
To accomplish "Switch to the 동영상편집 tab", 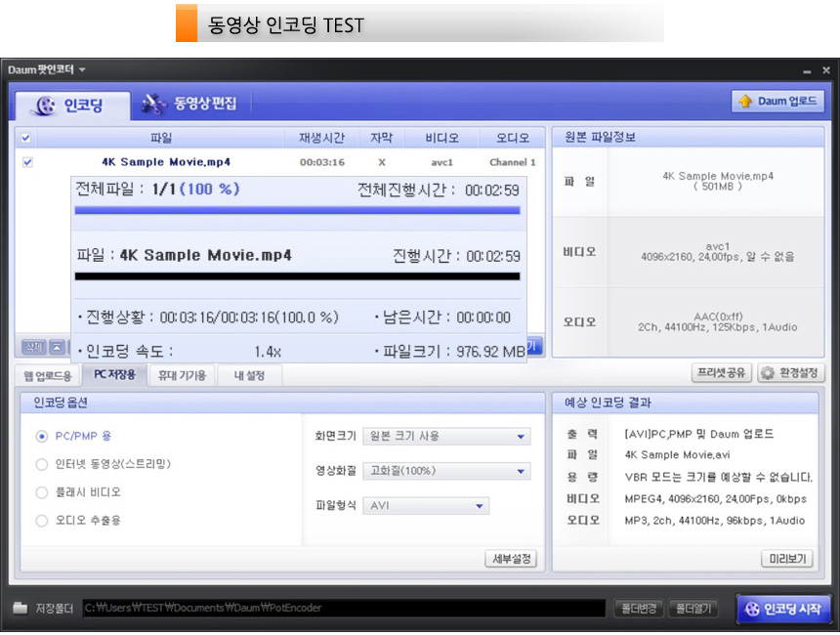I will pyautogui.click(x=189, y=104).
